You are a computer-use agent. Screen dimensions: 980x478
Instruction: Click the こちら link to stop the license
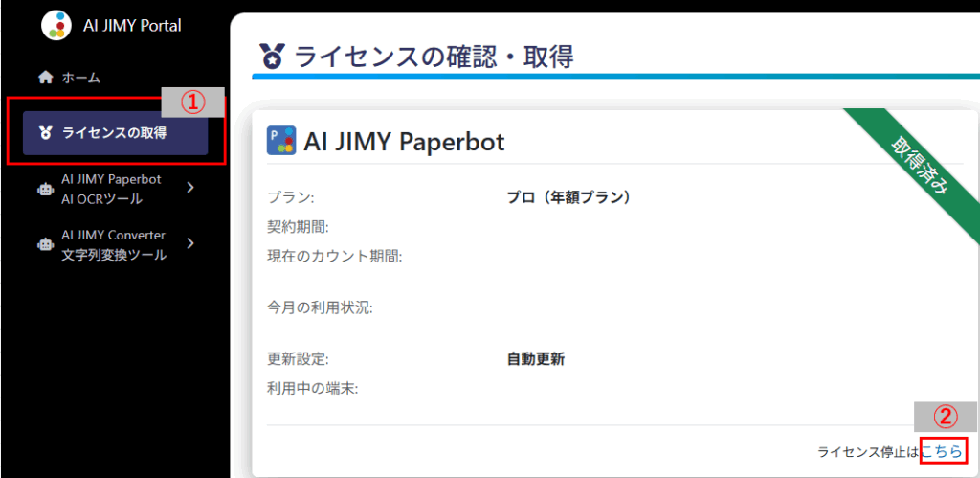(942, 450)
